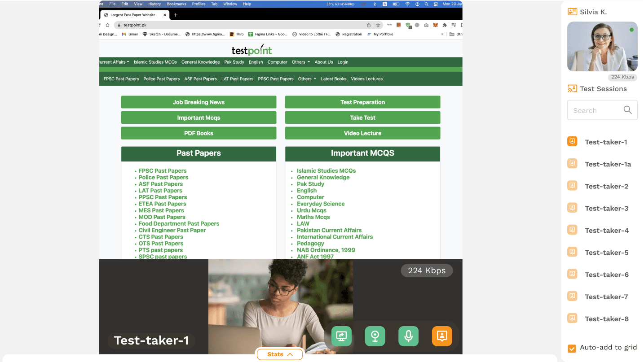Open a new browser tab with plus
This screenshot has height=362, width=644.
[176, 15]
